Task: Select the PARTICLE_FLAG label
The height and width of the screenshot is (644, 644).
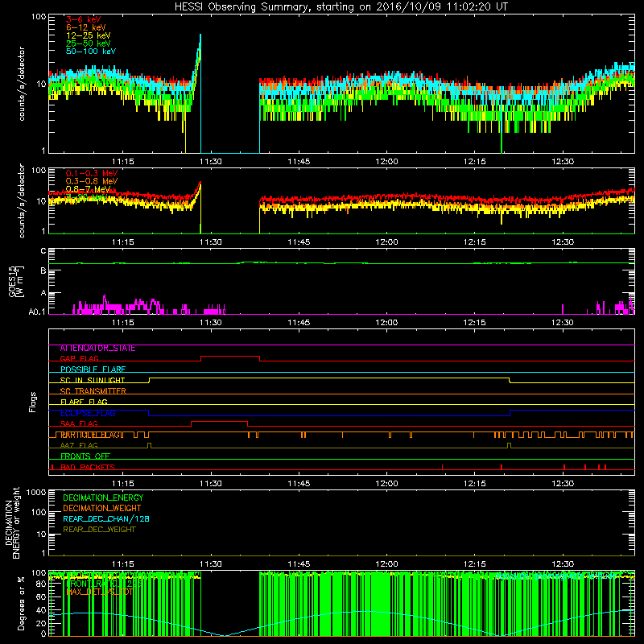Action: click(90, 435)
